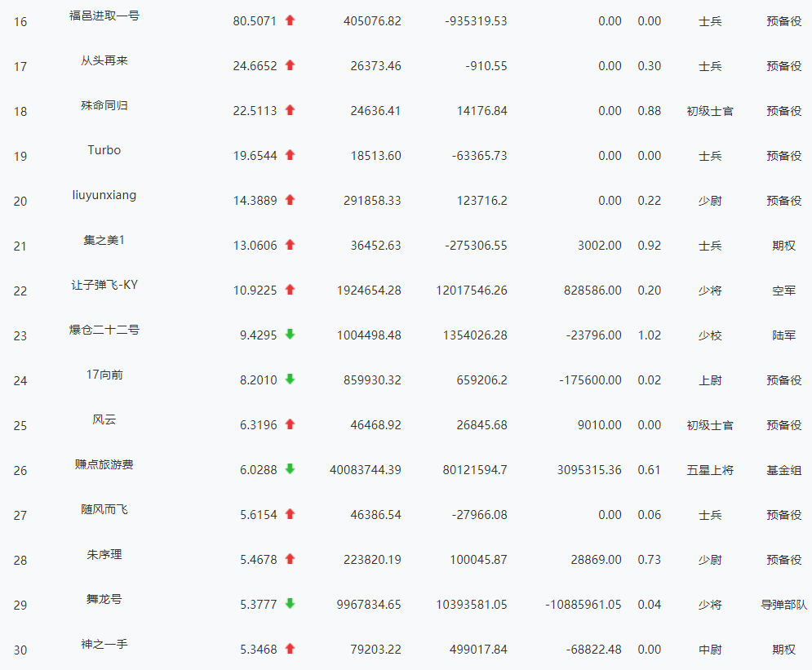Viewport: 812px width, 670px height.
Task: Select value 499017.84 in row 30
Action: pyautogui.click(x=478, y=650)
